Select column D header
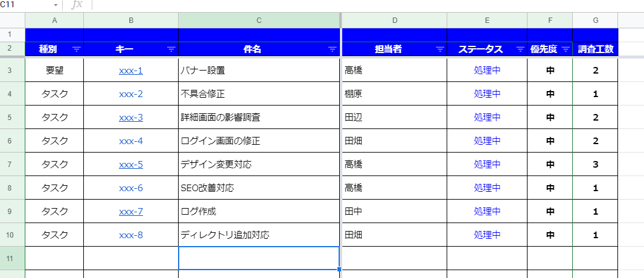 pos(395,21)
